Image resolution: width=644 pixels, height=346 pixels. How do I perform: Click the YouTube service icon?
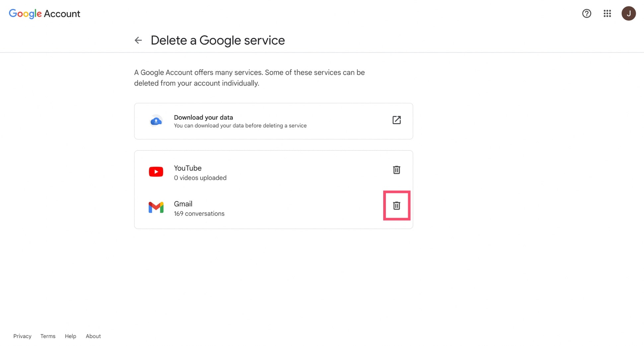[156, 172]
